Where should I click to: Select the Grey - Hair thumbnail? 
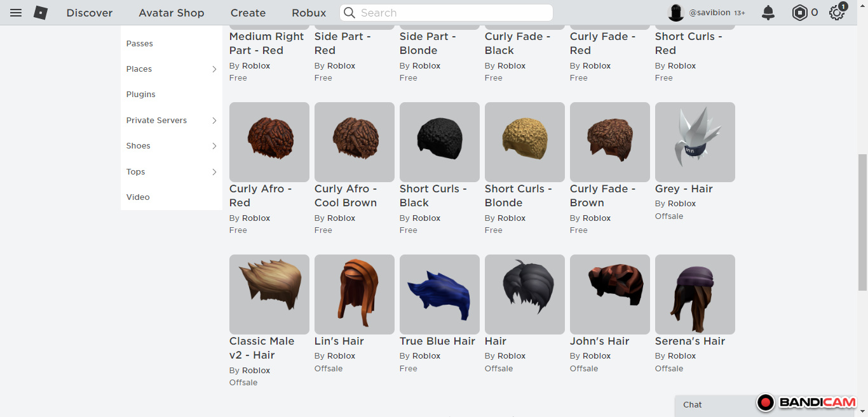pyautogui.click(x=695, y=142)
